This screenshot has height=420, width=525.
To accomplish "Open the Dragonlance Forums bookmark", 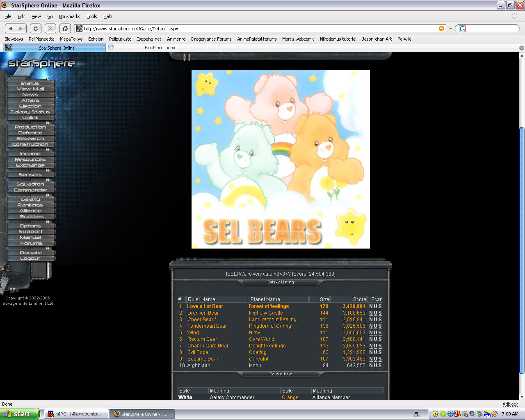I will point(211,39).
